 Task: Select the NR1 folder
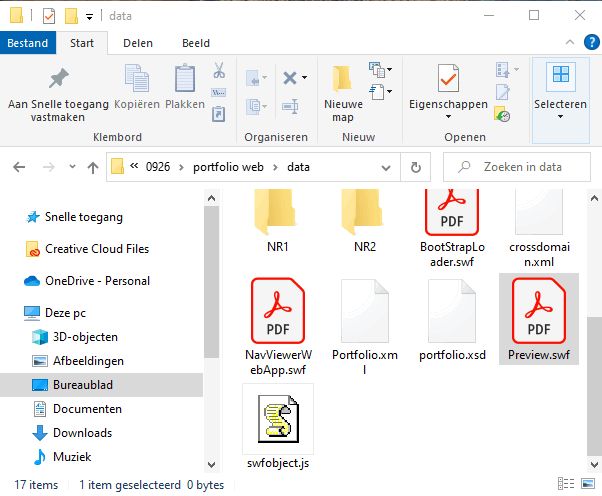point(278,222)
